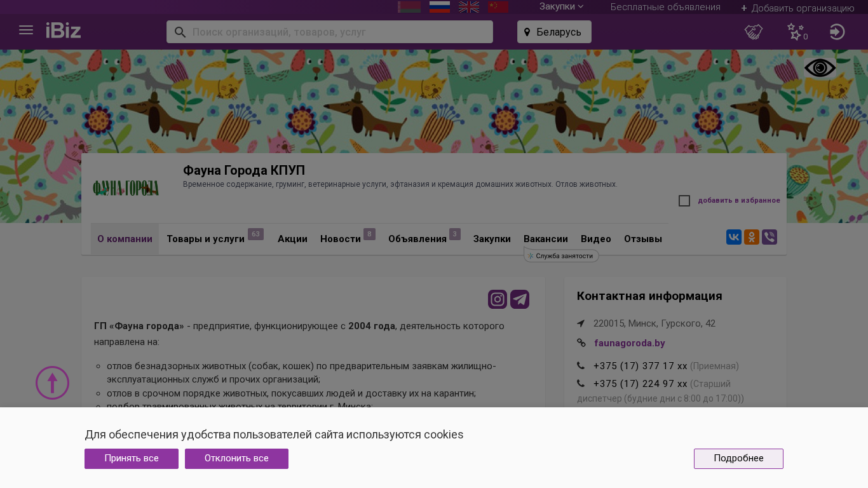Switch to the Акции tab

pyautogui.click(x=292, y=239)
